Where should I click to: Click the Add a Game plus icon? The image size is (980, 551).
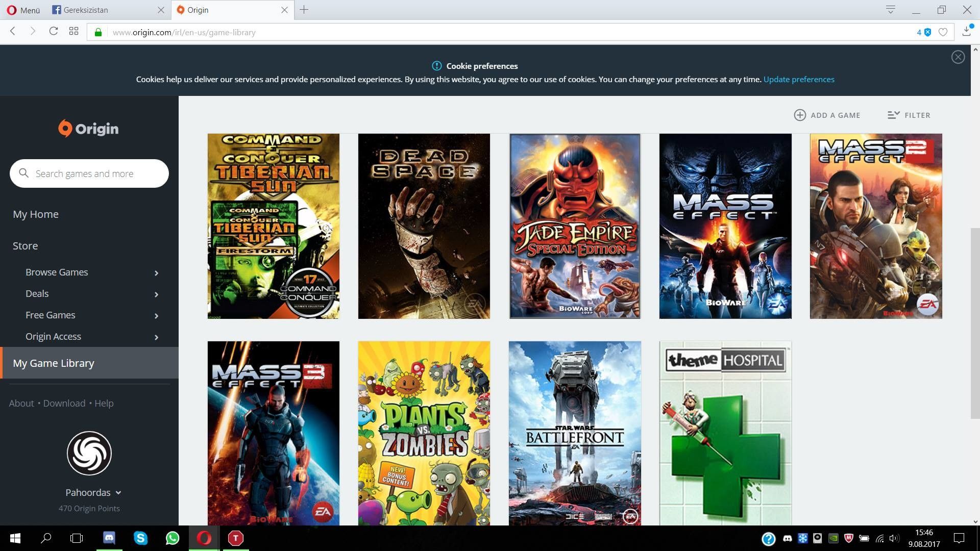pyautogui.click(x=800, y=115)
